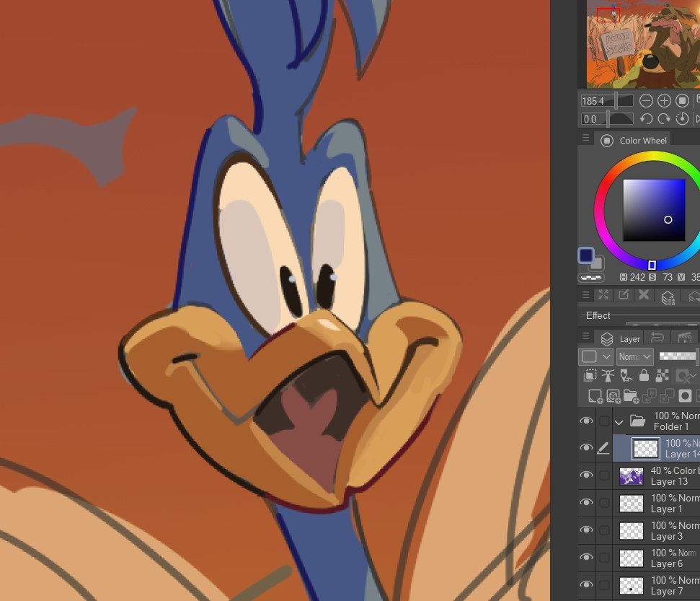
Task: Reset the canvas rotation in Navigator
Action: click(682, 119)
